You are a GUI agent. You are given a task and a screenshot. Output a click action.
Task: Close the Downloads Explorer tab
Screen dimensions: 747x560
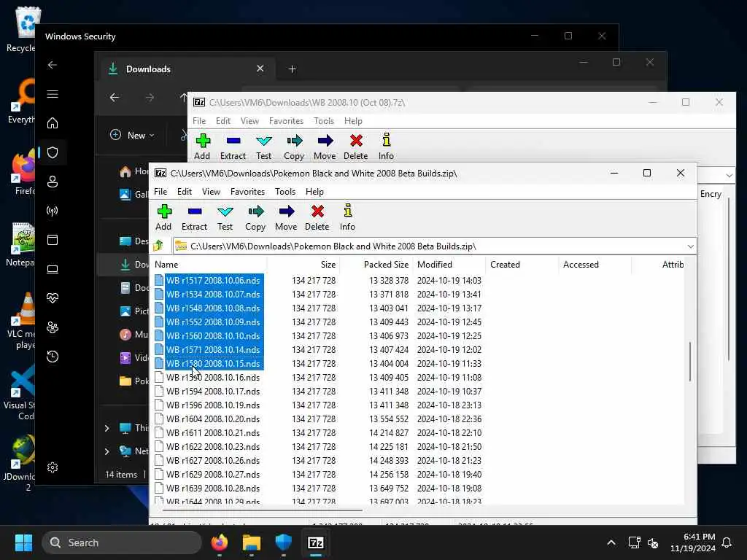[x=260, y=69]
